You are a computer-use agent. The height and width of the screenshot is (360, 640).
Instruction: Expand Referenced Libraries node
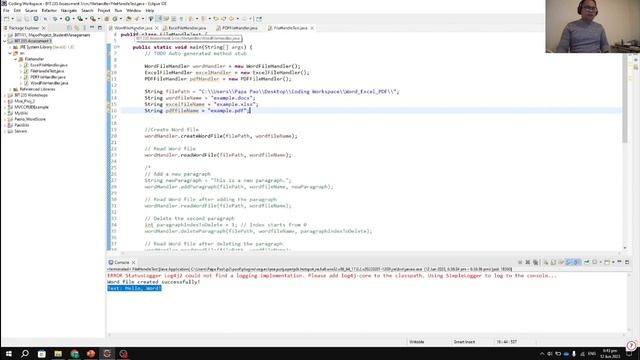(x=11, y=89)
